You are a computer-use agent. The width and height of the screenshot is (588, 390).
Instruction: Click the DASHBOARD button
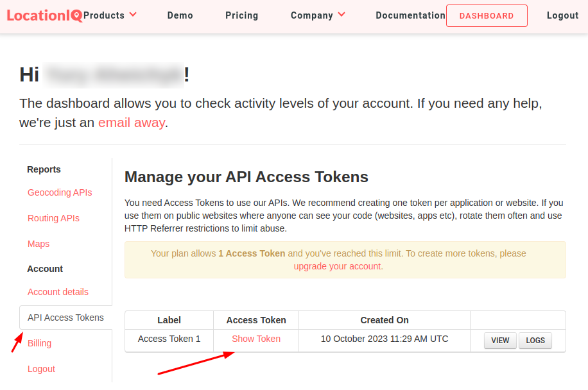click(x=487, y=16)
